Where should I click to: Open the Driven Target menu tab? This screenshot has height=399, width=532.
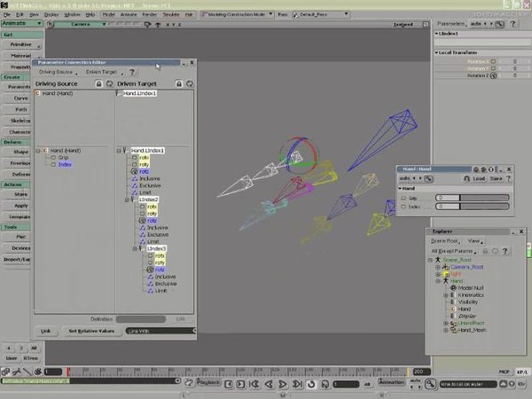tap(100, 72)
